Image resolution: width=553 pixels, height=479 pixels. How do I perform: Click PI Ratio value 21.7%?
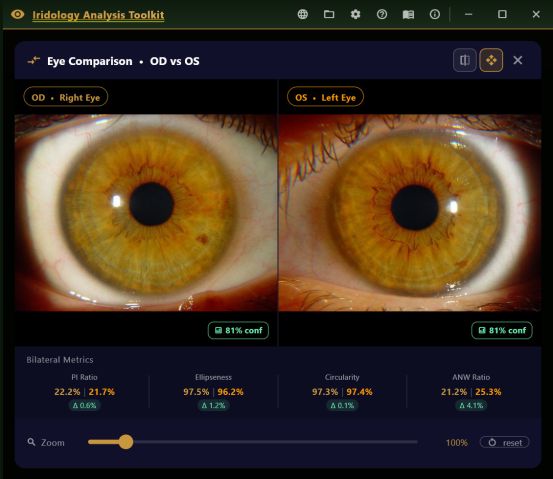[102, 392]
